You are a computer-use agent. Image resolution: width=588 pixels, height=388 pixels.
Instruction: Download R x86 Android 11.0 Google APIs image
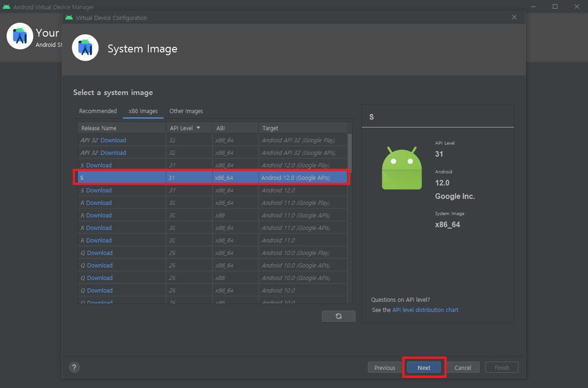point(99,215)
